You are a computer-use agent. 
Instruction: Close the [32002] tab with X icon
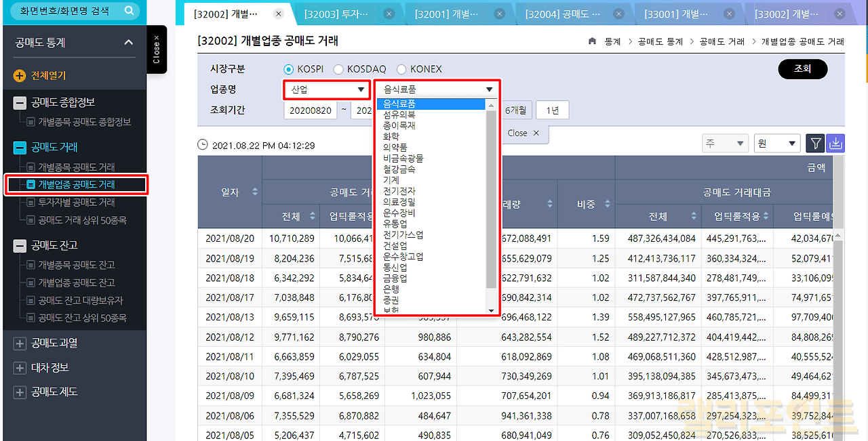pos(278,14)
